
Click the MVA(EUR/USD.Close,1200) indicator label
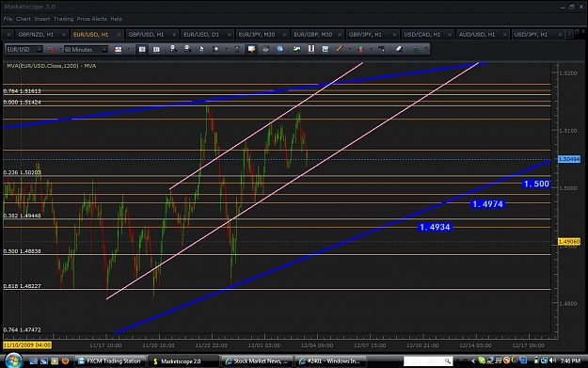pyautogui.click(x=52, y=66)
